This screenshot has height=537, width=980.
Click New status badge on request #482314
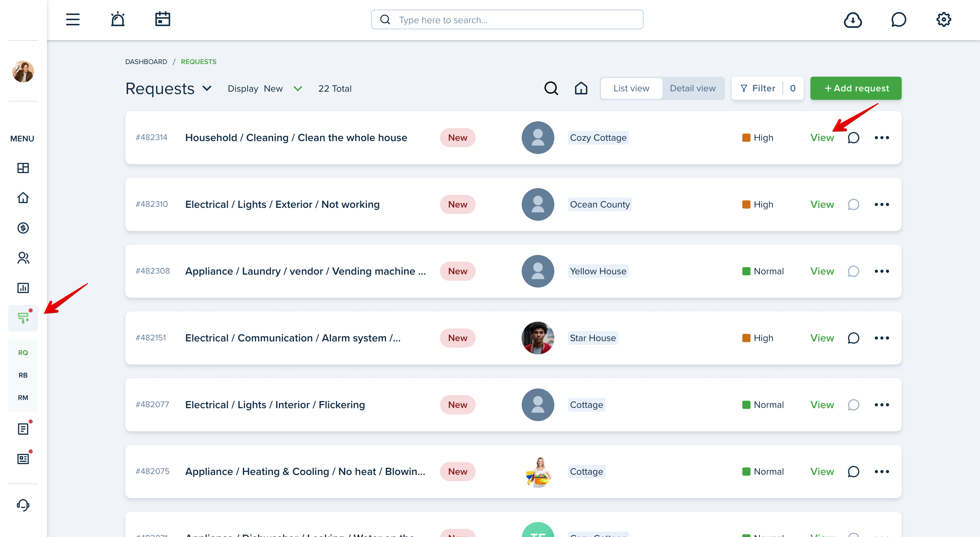point(457,138)
